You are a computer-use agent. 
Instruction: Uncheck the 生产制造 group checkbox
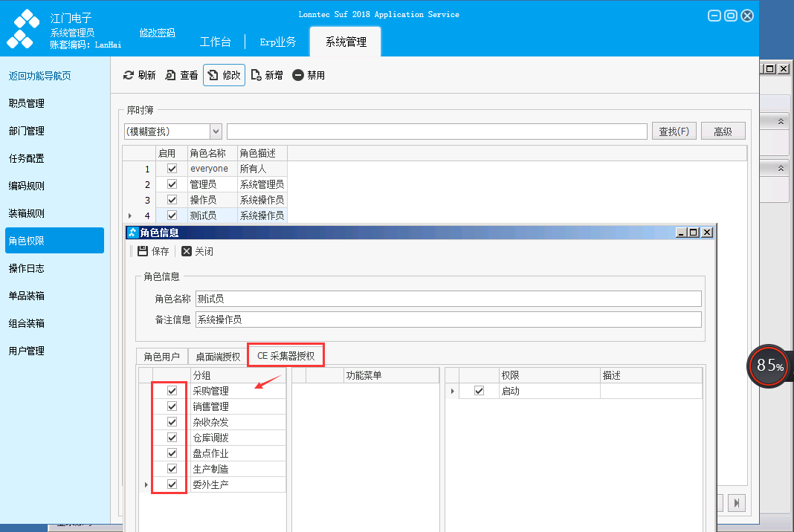[x=172, y=470]
